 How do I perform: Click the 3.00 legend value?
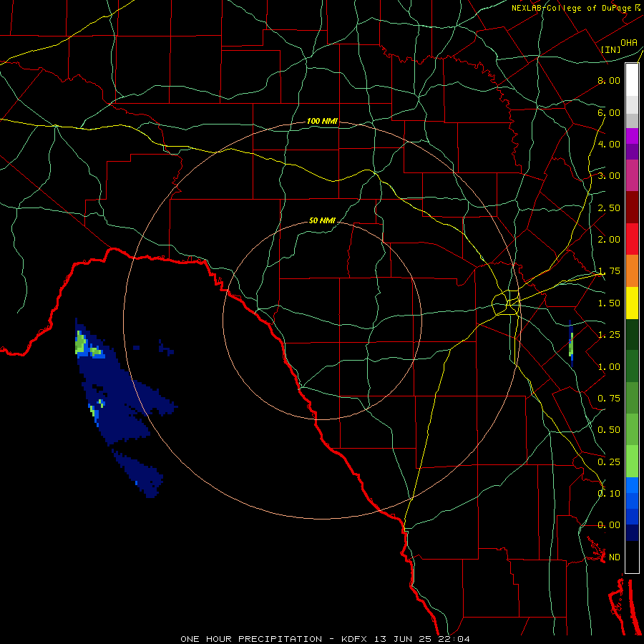pos(609,176)
